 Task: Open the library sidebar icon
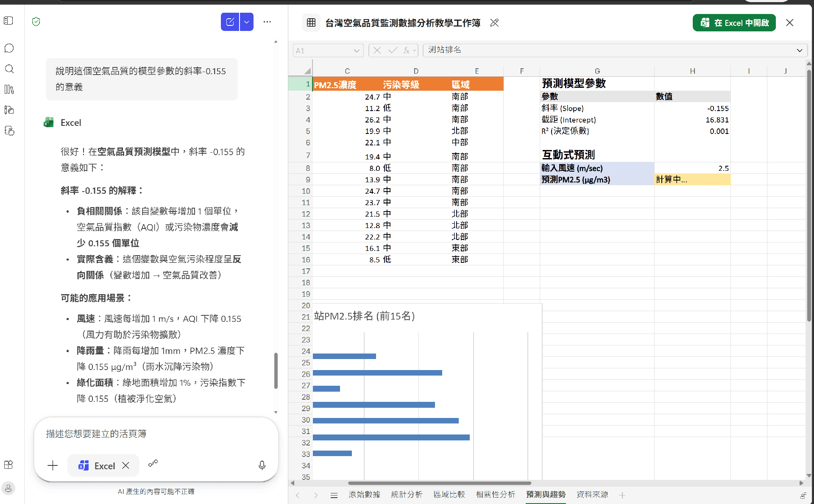click(9, 89)
